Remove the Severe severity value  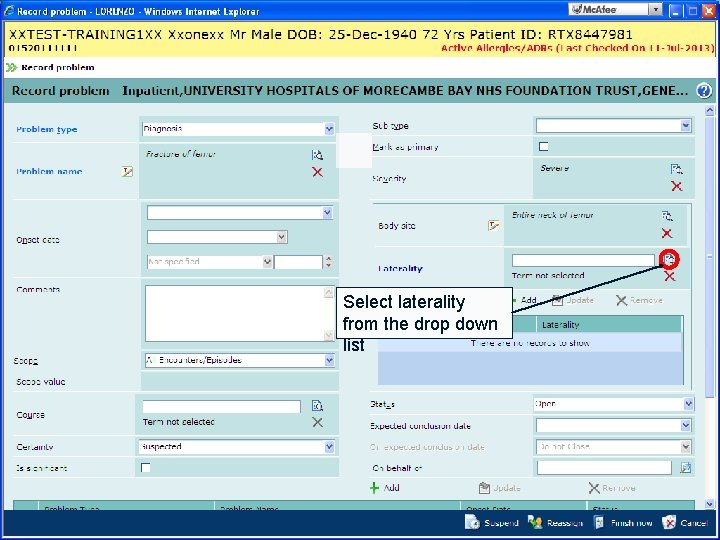pos(676,186)
